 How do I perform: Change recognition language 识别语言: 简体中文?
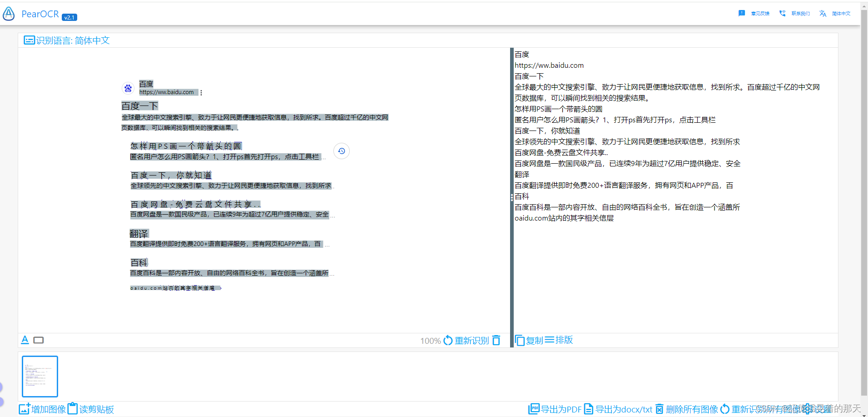67,40
